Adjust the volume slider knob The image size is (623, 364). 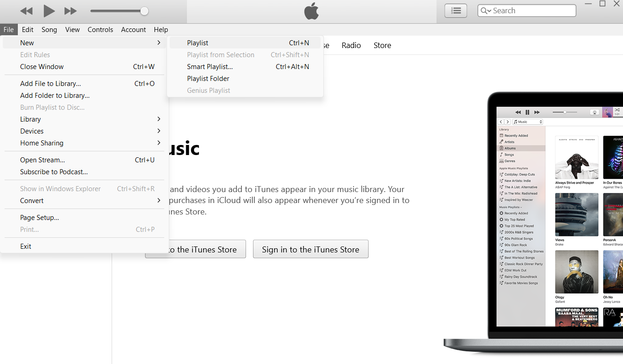(144, 11)
